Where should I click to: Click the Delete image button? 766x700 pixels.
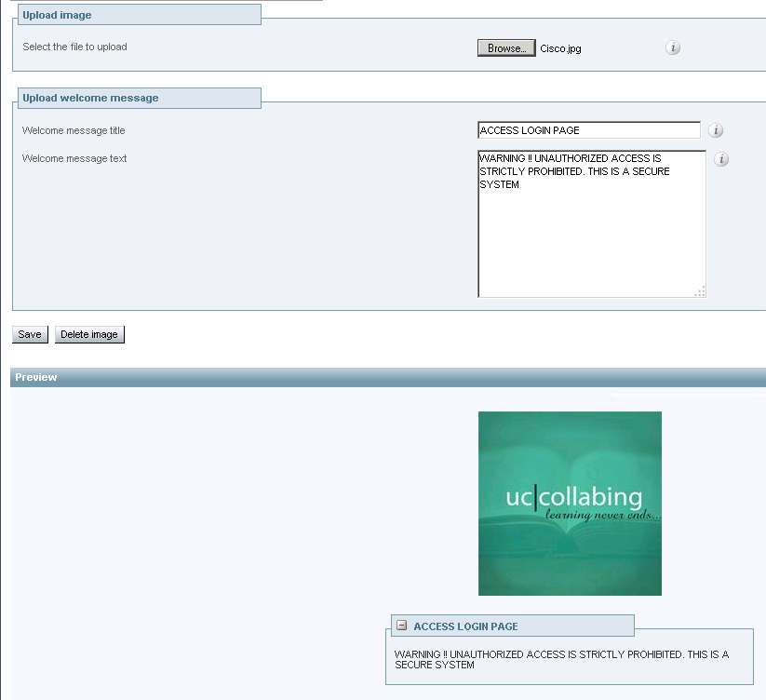(89, 334)
